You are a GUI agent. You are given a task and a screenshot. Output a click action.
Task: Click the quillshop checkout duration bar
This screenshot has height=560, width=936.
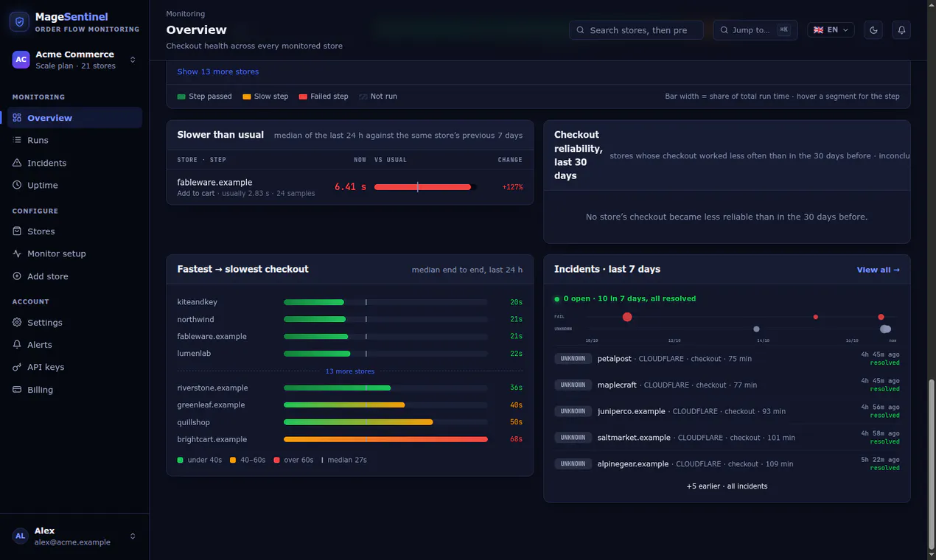coord(358,422)
